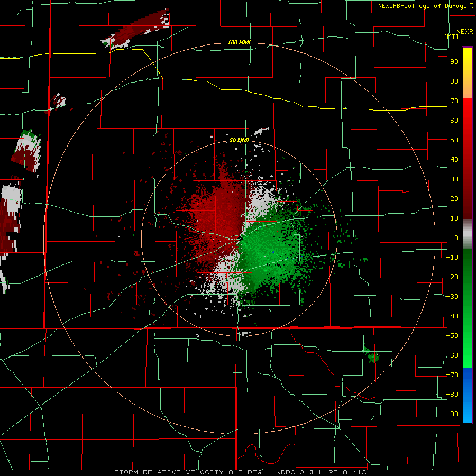
Task: Click the 90 value on velocity scale
Action: [454, 62]
